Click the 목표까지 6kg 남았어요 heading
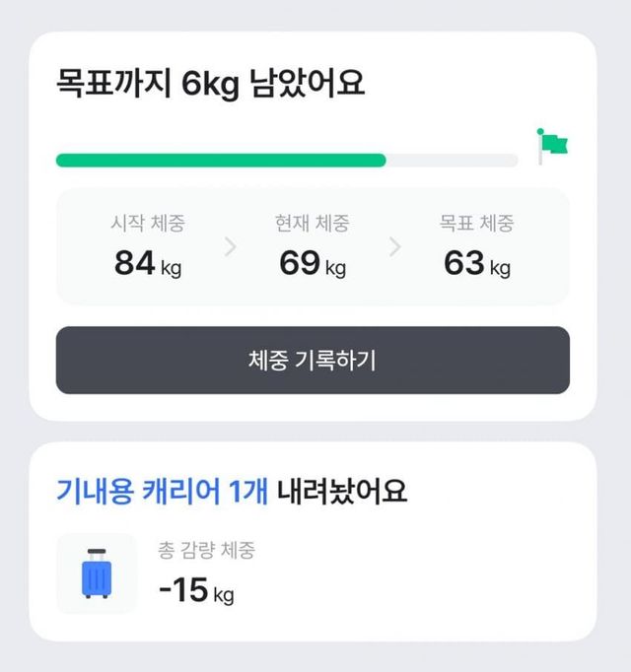Screen dimensions: 631x672 pos(210,85)
